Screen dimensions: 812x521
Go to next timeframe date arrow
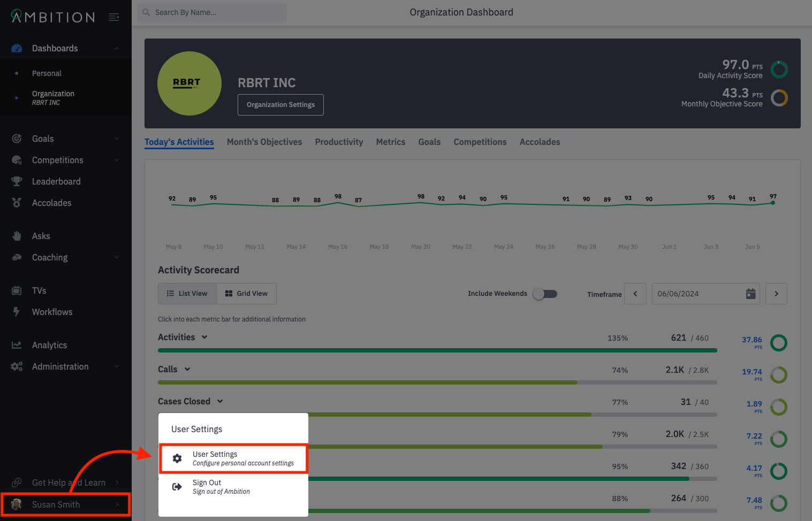(776, 294)
